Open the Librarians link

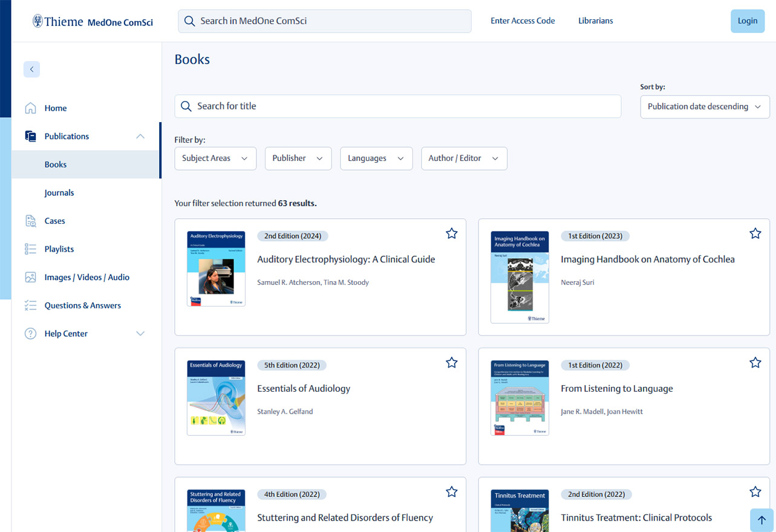[x=595, y=21]
